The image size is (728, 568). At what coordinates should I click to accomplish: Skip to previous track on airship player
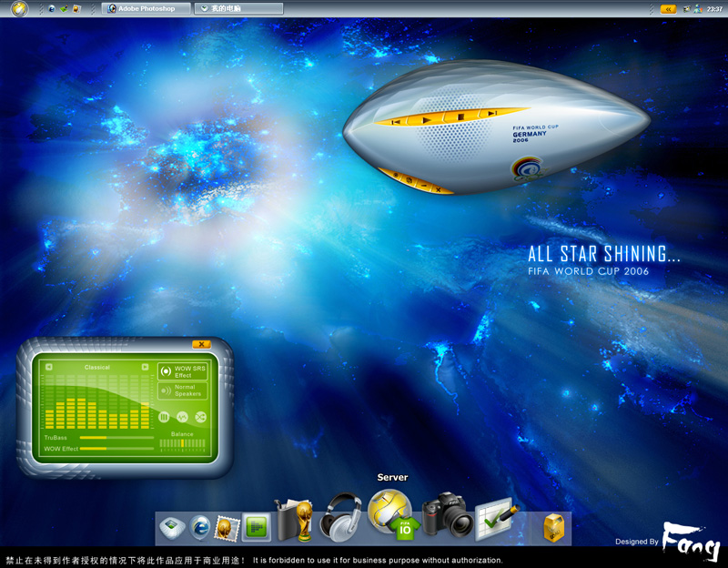coord(396,122)
